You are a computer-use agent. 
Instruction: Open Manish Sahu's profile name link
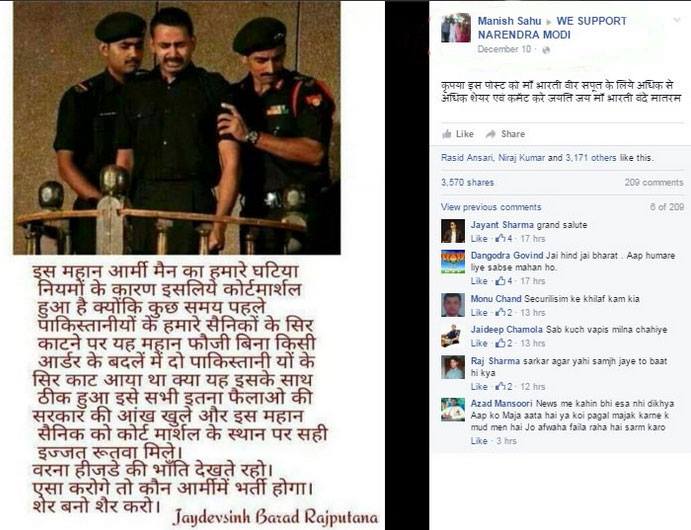pos(509,21)
